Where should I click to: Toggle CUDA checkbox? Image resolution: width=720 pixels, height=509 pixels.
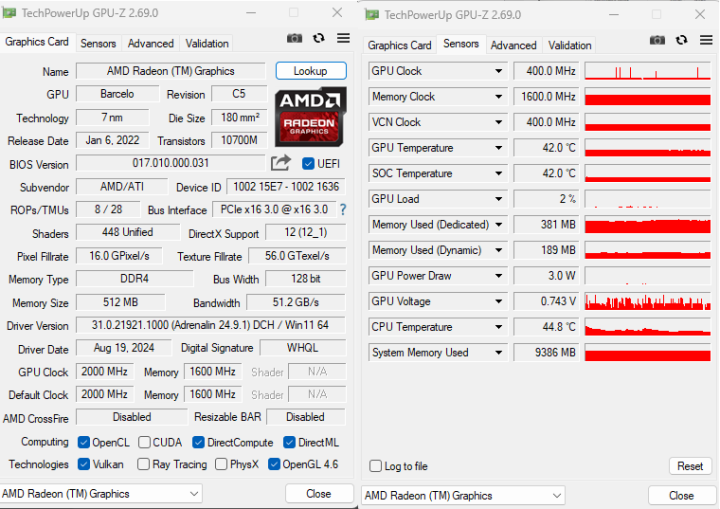click(144, 442)
